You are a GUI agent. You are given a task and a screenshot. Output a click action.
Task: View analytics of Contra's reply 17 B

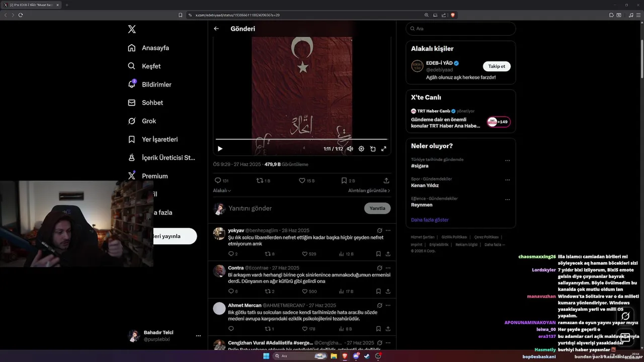click(x=346, y=291)
